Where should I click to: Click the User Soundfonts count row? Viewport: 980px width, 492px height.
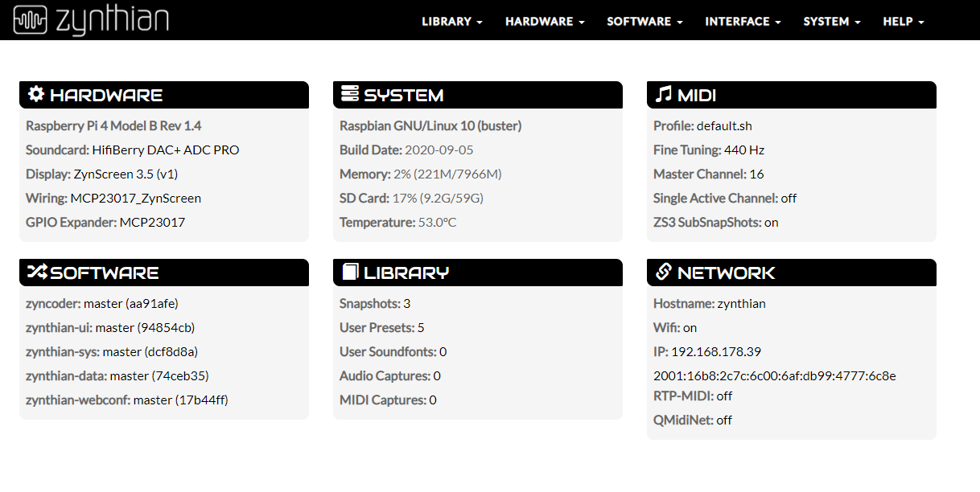tap(393, 351)
